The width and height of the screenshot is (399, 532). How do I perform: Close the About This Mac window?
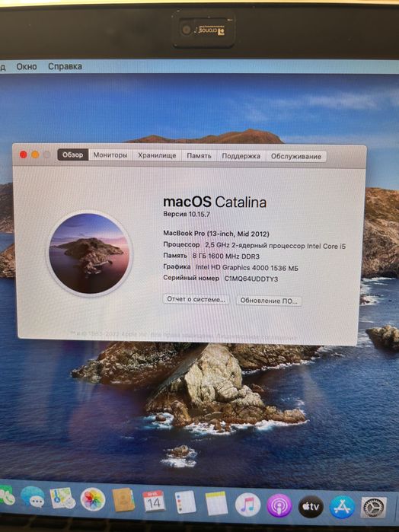24,155
